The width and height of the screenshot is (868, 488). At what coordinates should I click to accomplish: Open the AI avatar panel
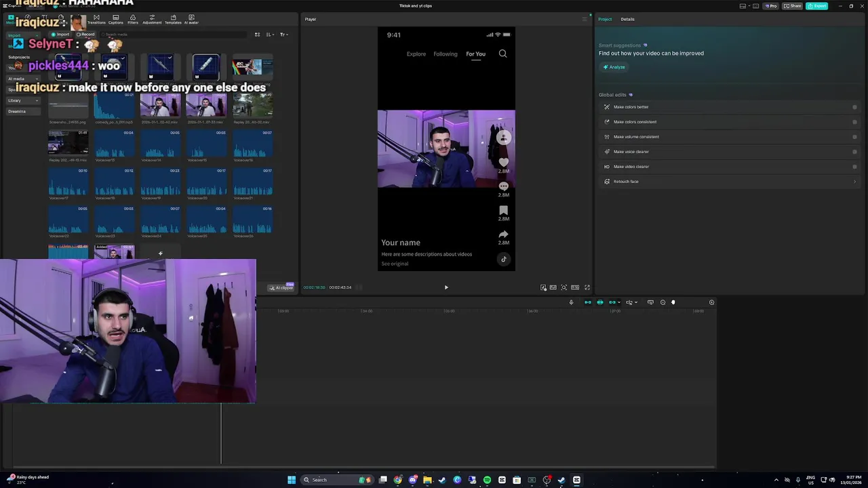click(191, 20)
